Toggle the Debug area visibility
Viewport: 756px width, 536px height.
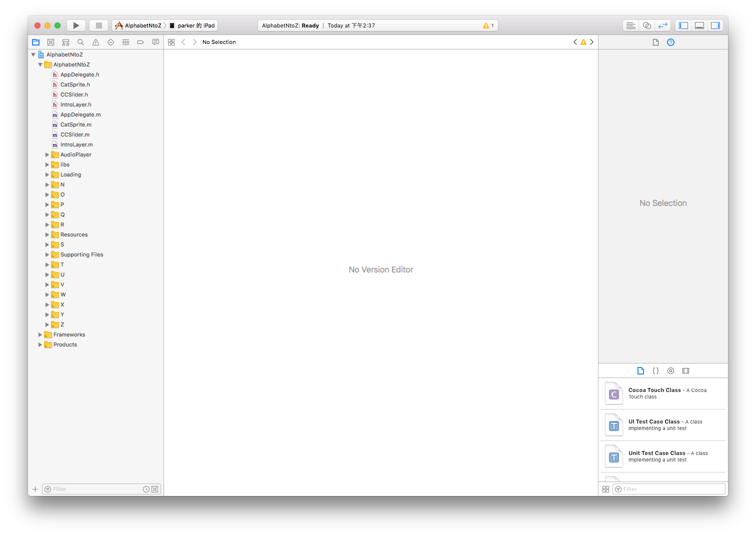pyautogui.click(x=699, y=25)
